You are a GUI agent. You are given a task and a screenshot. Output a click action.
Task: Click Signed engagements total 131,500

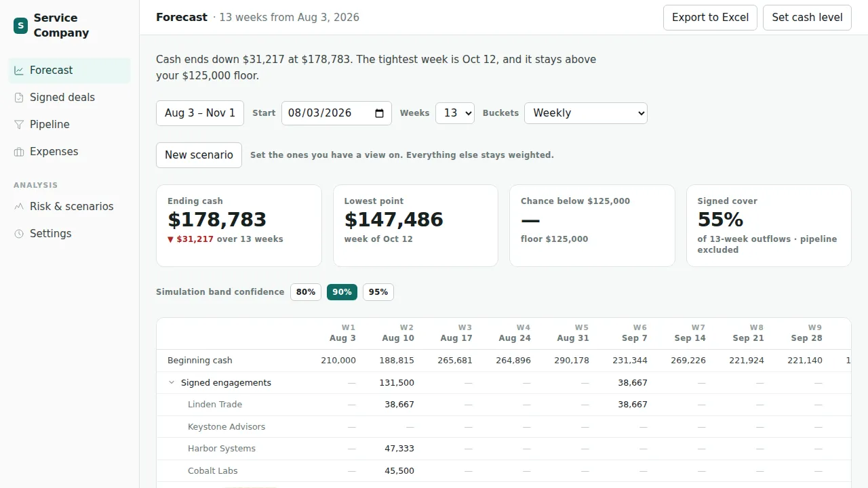[x=397, y=383]
